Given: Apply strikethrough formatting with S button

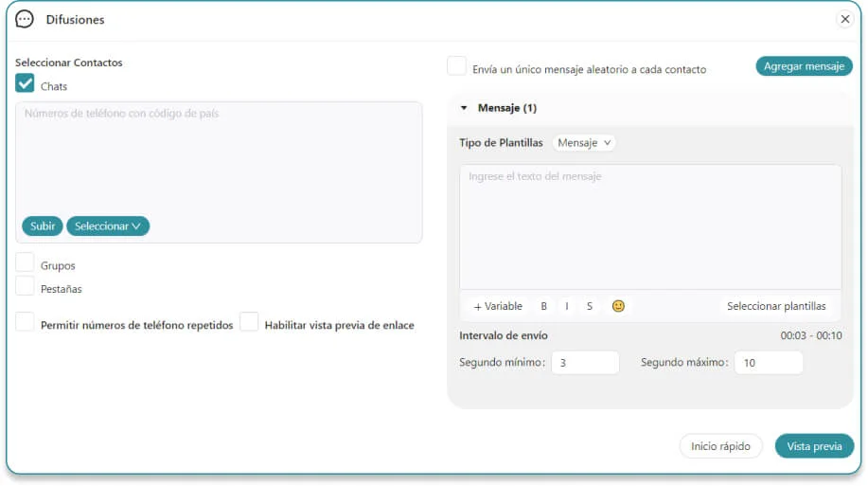Looking at the screenshot, I should pos(590,306).
